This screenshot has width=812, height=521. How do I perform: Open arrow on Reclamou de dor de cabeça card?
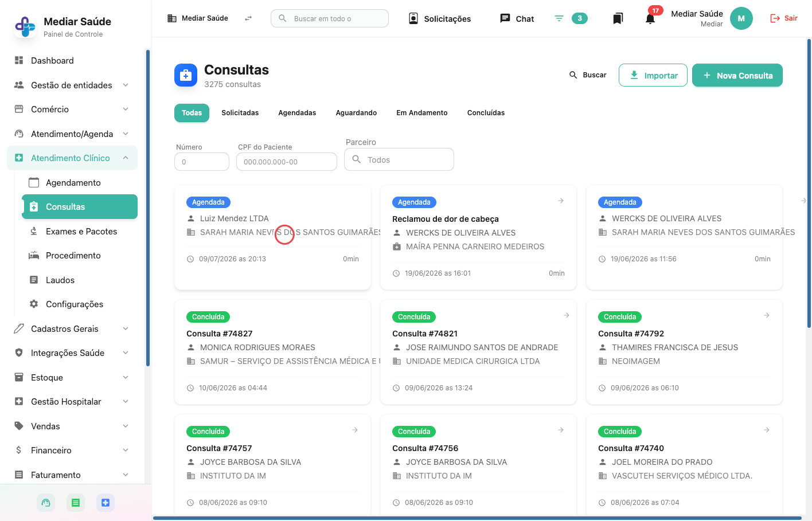click(561, 201)
